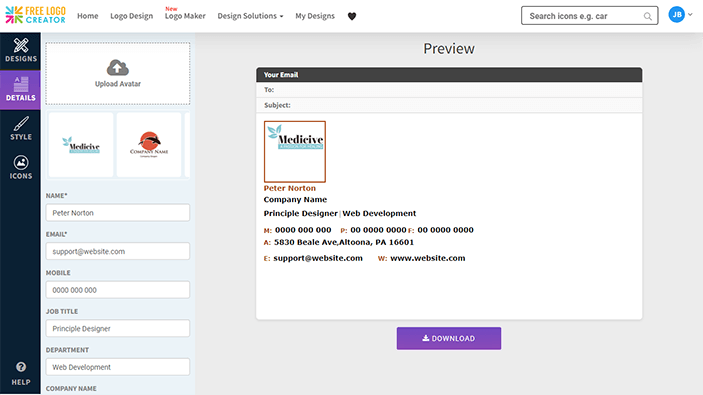Click Principle Designer text in preview
The height and width of the screenshot is (395, 703).
pos(300,213)
